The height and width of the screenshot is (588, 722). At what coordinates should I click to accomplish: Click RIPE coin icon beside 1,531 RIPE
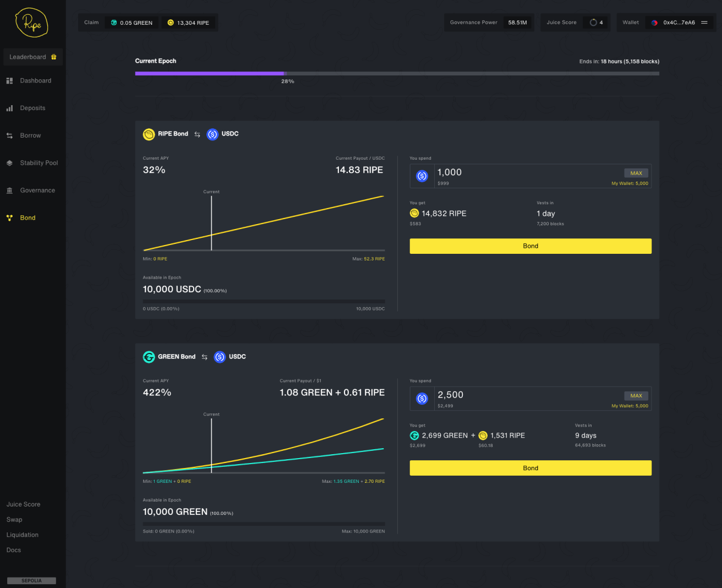(x=483, y=435)
